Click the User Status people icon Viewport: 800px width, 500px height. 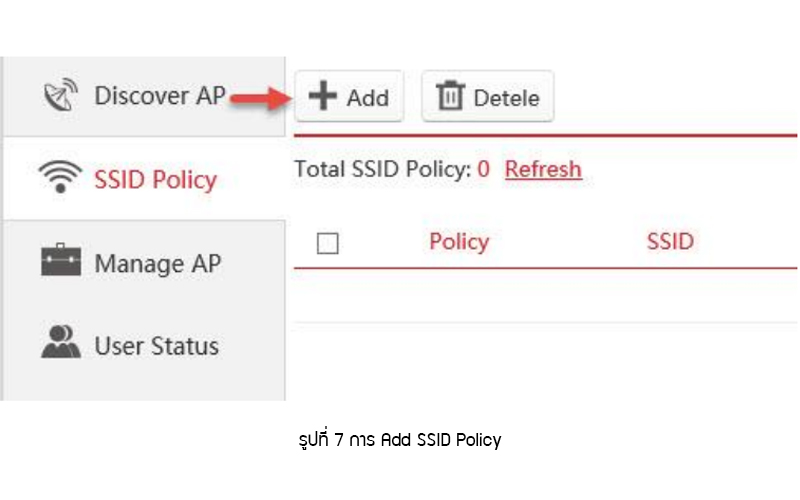(x=61, y=342)
